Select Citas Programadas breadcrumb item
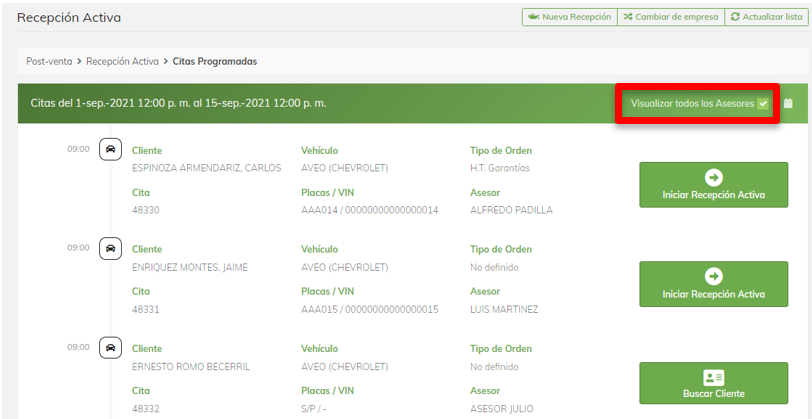Screen dimensions: 812x419 point(214,61)
